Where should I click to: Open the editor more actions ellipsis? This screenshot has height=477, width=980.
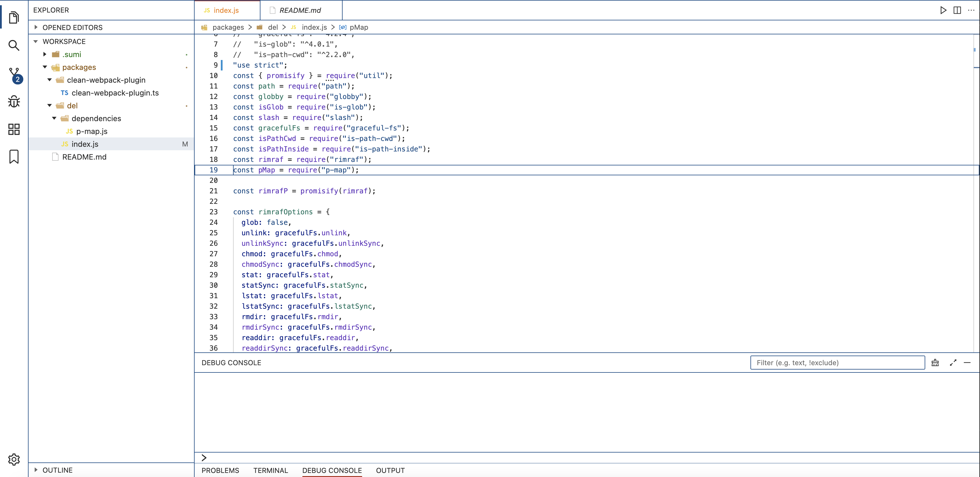(971, 10)
